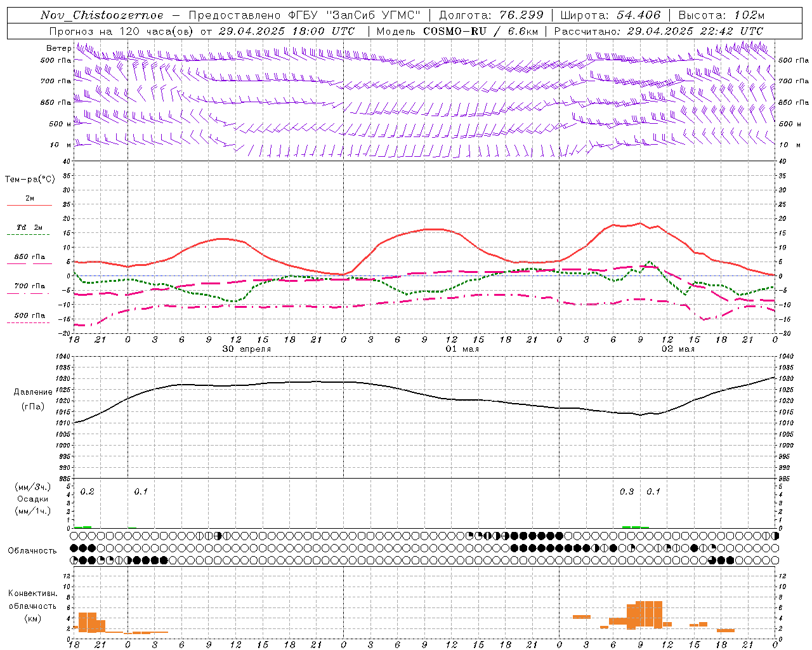Click the green dashed line sample under Td 2м

(29, 235)
